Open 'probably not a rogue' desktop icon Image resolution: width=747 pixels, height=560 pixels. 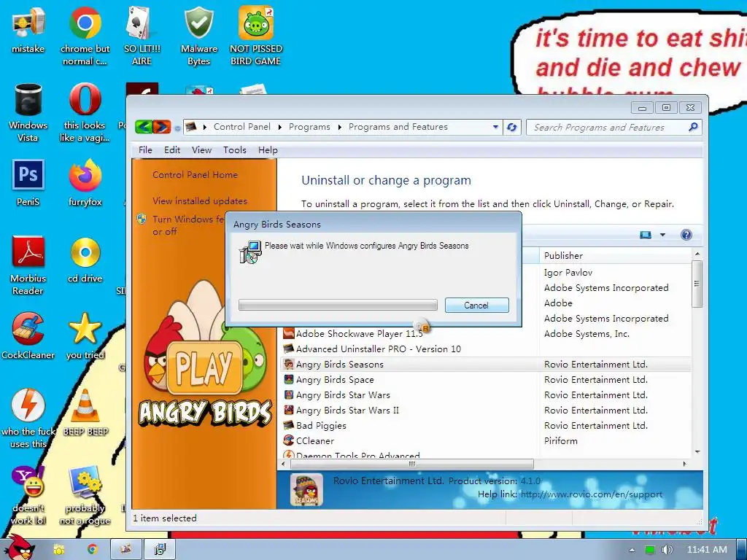pos(85,496)
